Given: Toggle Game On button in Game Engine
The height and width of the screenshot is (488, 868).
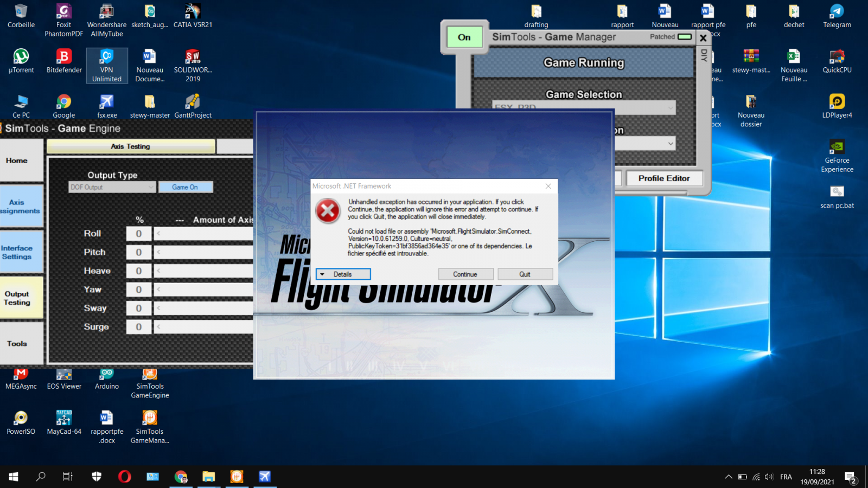Looking at the screenshot, I should [185, 187].
